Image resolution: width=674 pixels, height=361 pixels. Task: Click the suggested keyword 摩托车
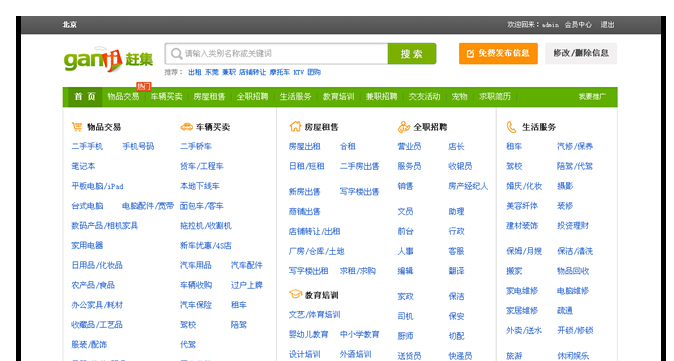[280, 72]
